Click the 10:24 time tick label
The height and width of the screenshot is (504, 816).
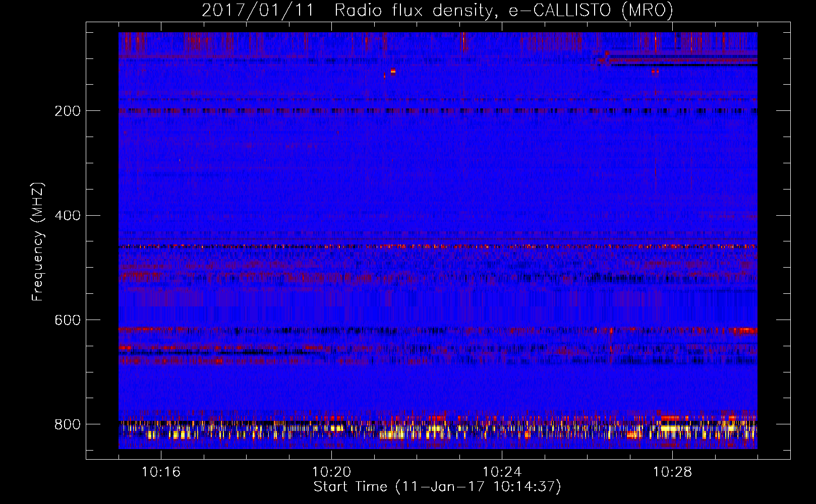point(502,472)
